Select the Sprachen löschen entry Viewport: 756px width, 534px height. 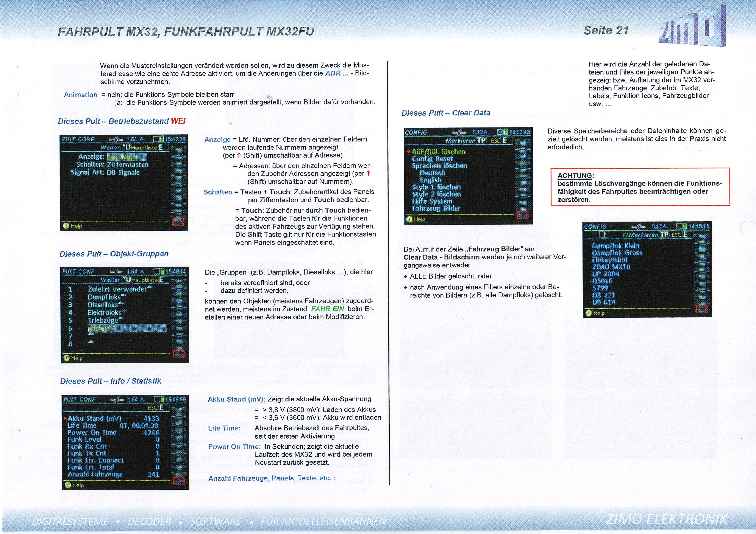(440, 166)
